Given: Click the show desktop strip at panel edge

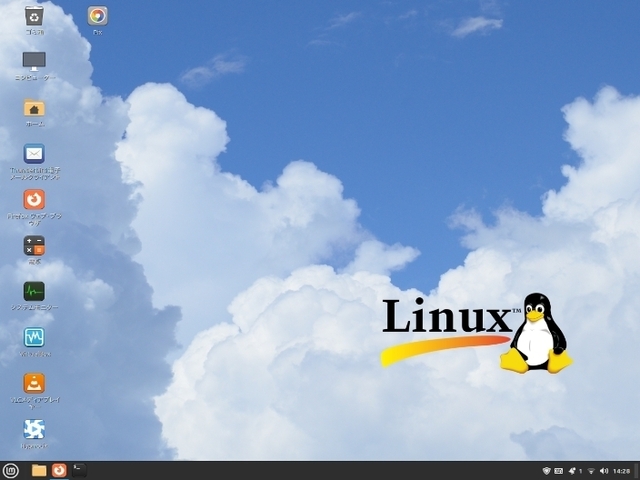Looking at the screenshot, I should 637,471.
